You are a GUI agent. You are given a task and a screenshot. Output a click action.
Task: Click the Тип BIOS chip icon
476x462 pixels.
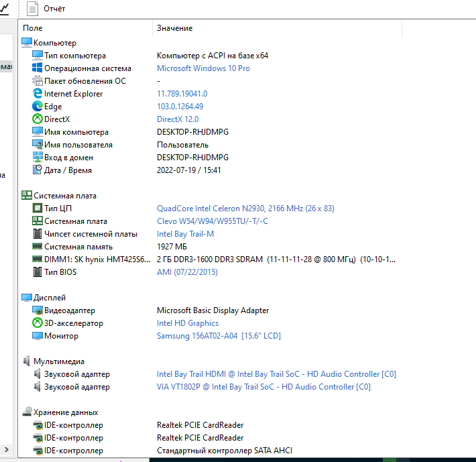(38, 272)
